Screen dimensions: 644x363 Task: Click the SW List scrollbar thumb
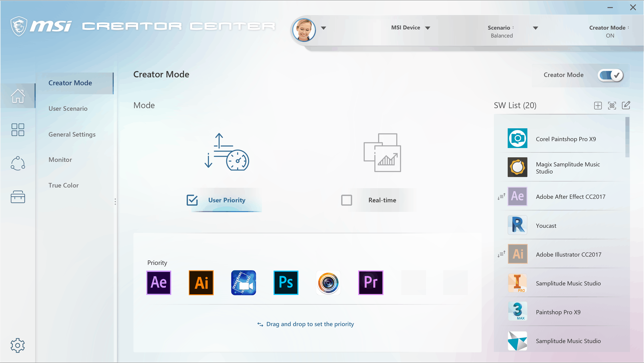click(627, 137)
